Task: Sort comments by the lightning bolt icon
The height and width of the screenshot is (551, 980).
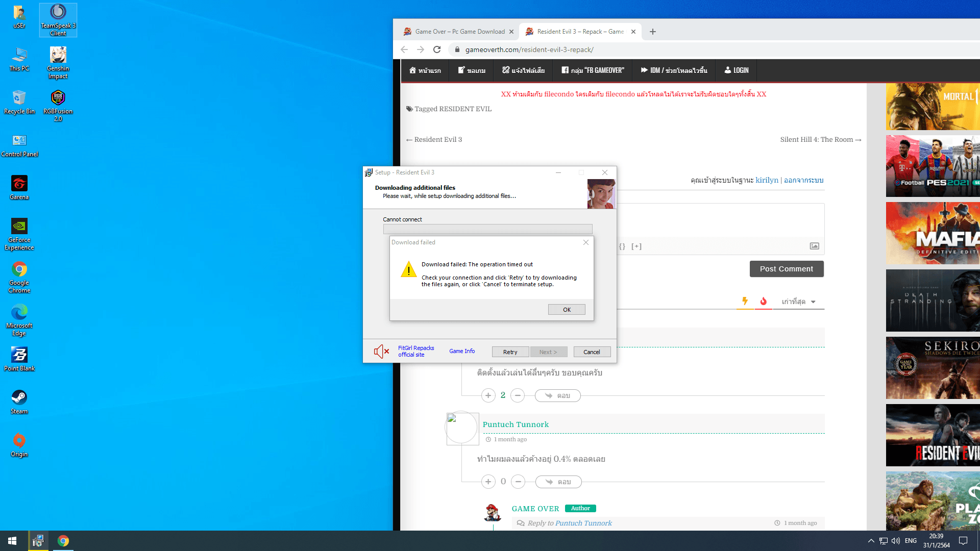Action: click(x=745, y=301)
